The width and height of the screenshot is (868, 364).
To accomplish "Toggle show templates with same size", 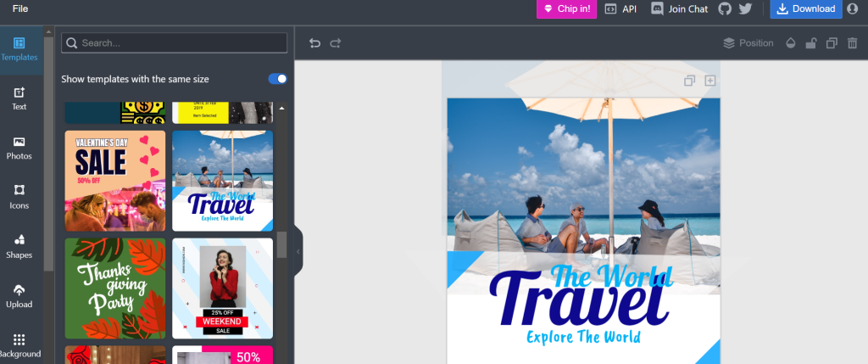I will (x=278, y=79).
